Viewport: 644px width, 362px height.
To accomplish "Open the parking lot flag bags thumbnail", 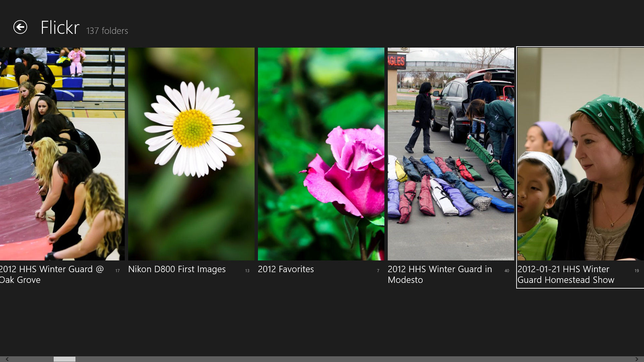I will pos(451,154).
